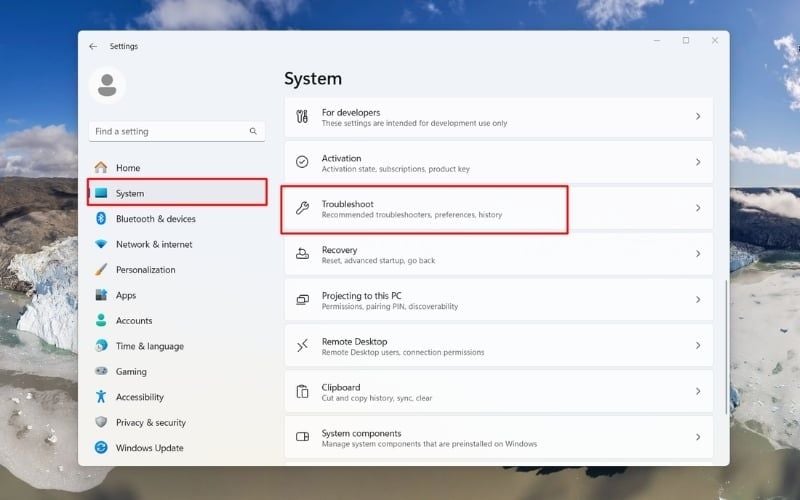Image resolution: width=800 pixels, height=500 pixels.
Task: Click the Activation checkmark circle icon
Action: point(302,162)
